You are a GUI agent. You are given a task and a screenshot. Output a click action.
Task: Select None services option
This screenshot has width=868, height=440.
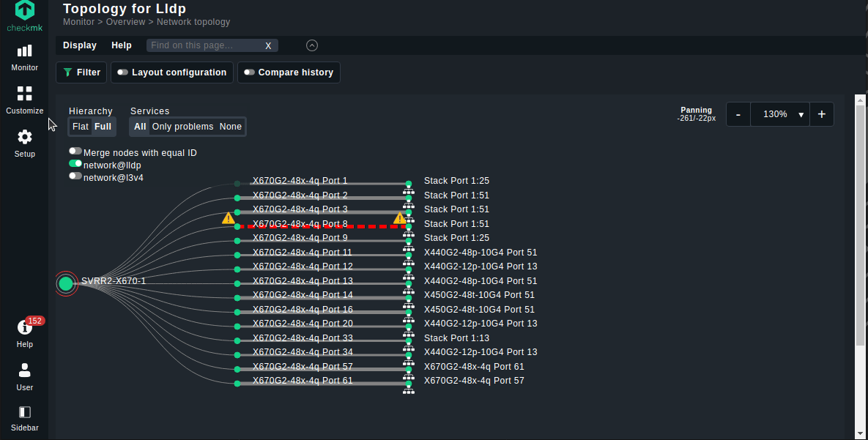click(230, 127)
